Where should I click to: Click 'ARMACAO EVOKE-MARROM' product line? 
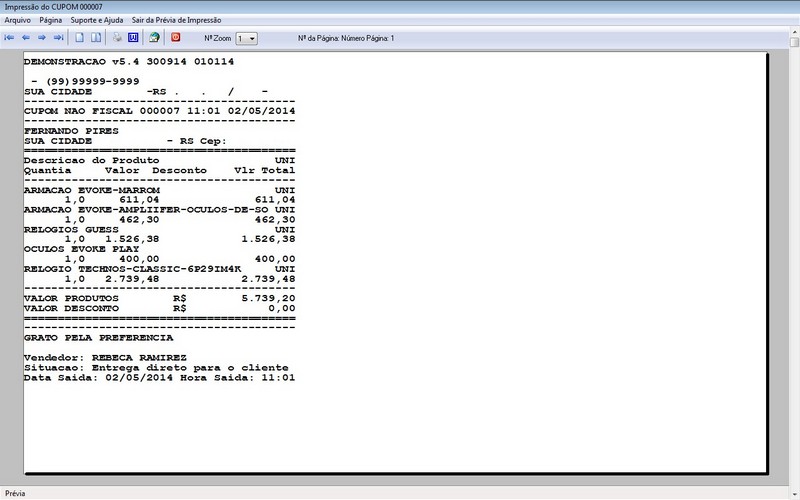(x=160, y=190)
